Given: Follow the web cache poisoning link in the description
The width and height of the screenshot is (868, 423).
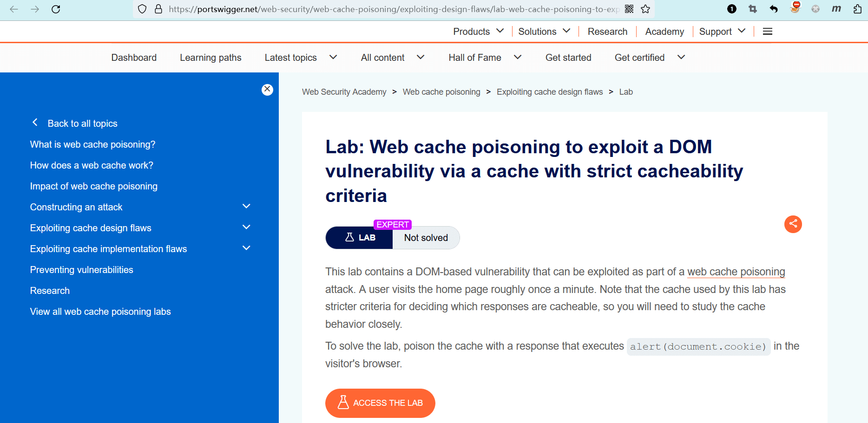Looking at the screenshot, I should click(736, 272).
